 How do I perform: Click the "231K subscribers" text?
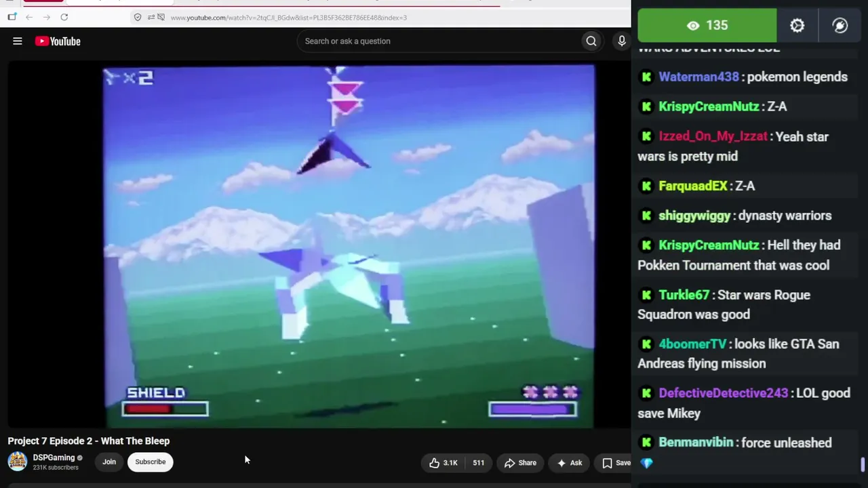(56, 468)
